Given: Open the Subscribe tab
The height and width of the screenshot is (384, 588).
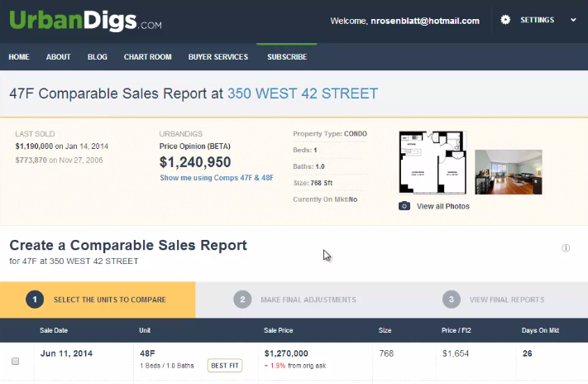Looking at the screenshot, I should (287, 57).
